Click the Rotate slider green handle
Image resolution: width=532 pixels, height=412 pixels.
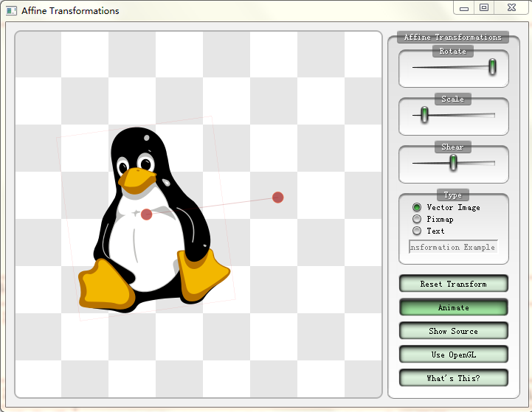(492, 67)
